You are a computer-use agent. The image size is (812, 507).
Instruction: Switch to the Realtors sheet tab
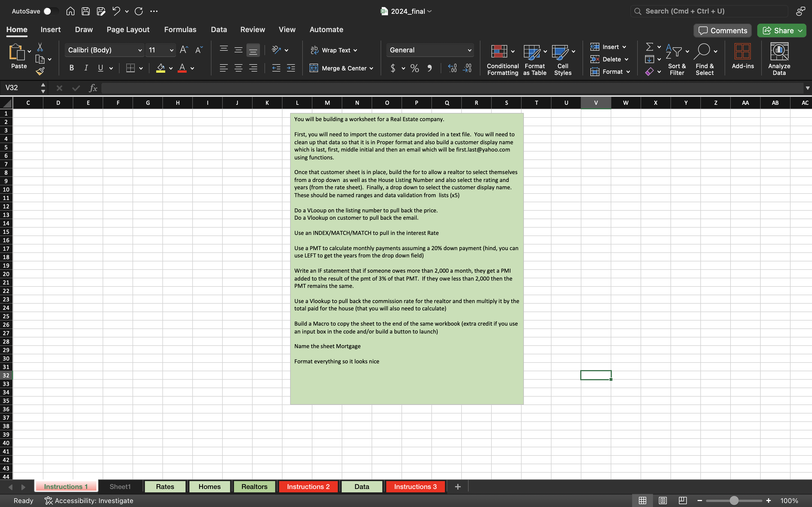[x=254, y=486]
